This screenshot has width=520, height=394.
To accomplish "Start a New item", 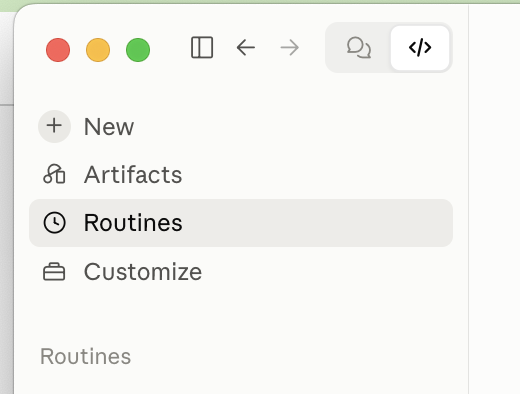I will pos(241,126).
